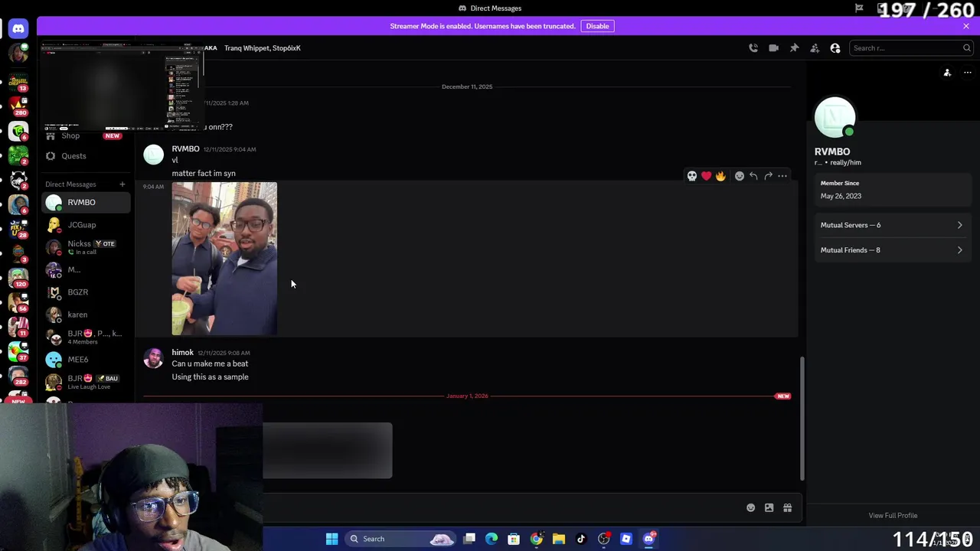Open OBS Studio from taskbar
Image resolution: width=980 pixels, height=551 pixels.
pyautogui.click(x=604, y=539)
